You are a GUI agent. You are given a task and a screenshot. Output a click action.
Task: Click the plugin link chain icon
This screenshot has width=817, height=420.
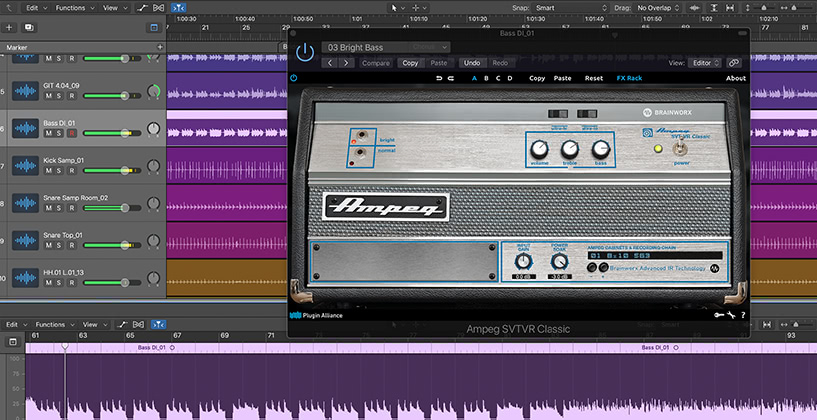click(734, 63)
